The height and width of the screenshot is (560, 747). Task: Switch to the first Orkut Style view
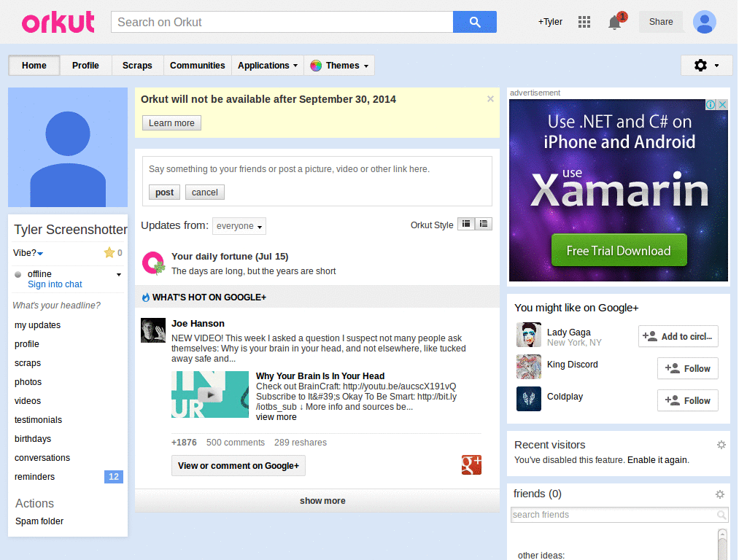pyautogui.click(x=466, y=224)
